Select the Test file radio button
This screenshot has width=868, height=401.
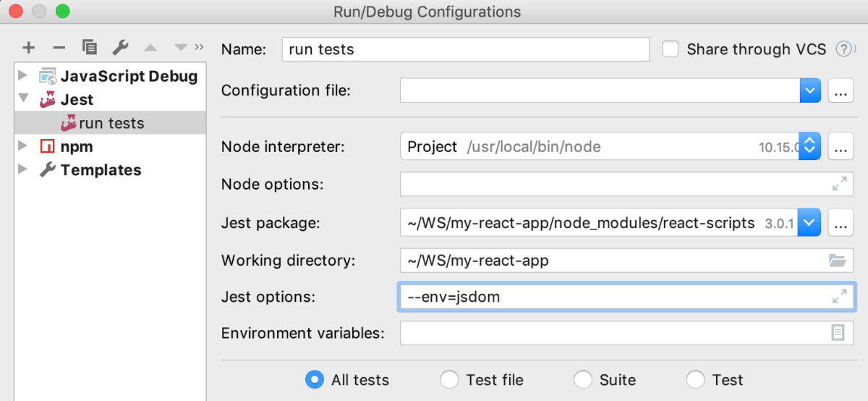click(x=449, y=380)
